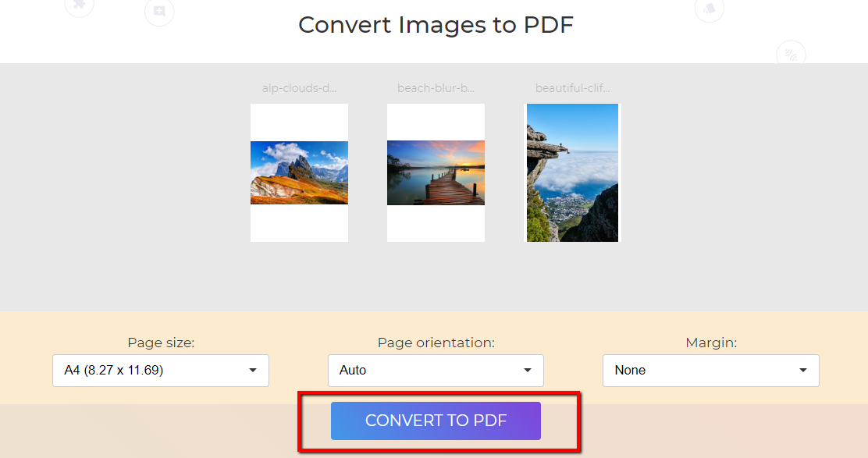Select the alp-clouds mountain thumbnail
Image resolution: width=868 pixels, height=458 pixels.
point(300,172)
